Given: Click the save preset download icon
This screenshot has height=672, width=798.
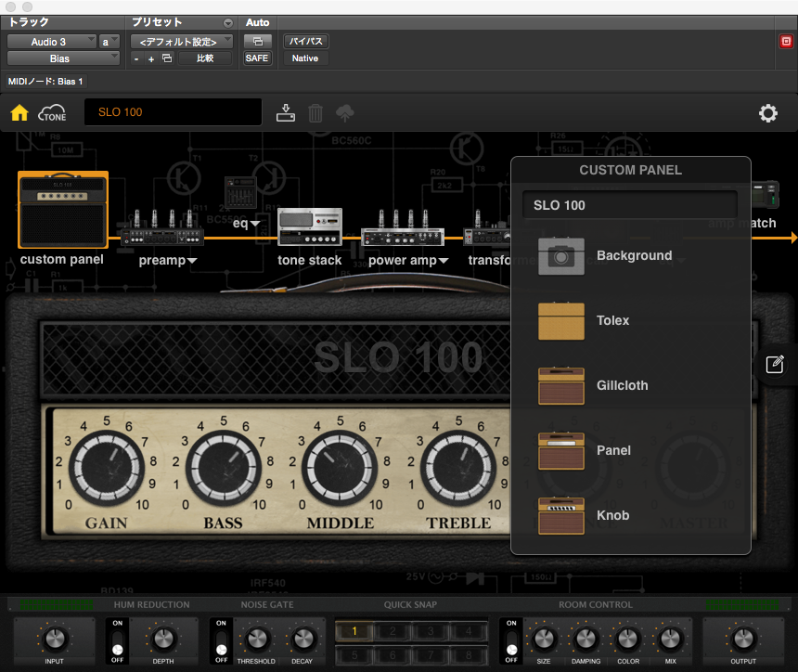Looking at the screenshot, I should pyautogui.click(x=286, y=113).
